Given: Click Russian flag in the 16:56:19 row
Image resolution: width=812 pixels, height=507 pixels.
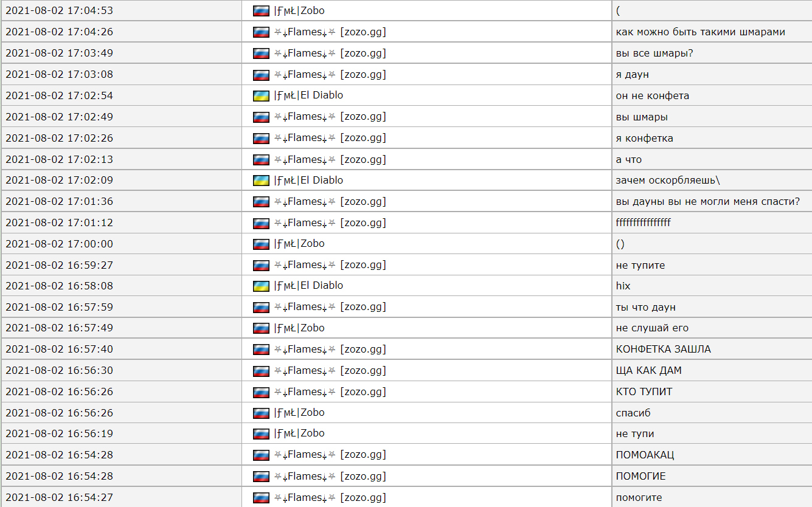Looking at the screenshot, I should pos(261,433).
